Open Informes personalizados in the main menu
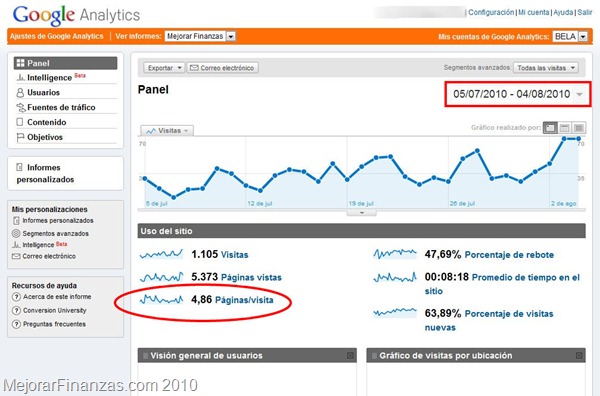600x396 pixels. pyautogui.click(x=45, y=173)
